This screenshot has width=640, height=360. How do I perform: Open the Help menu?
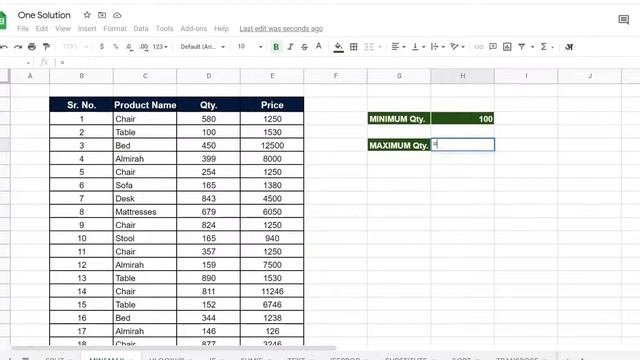pyautogui.click(x=221, y=29)
